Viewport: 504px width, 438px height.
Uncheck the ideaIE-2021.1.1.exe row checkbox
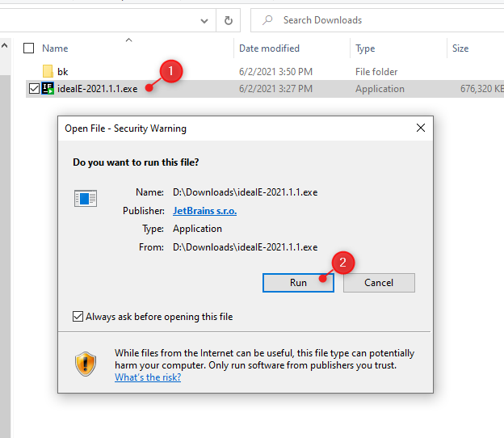pos(34,88)
